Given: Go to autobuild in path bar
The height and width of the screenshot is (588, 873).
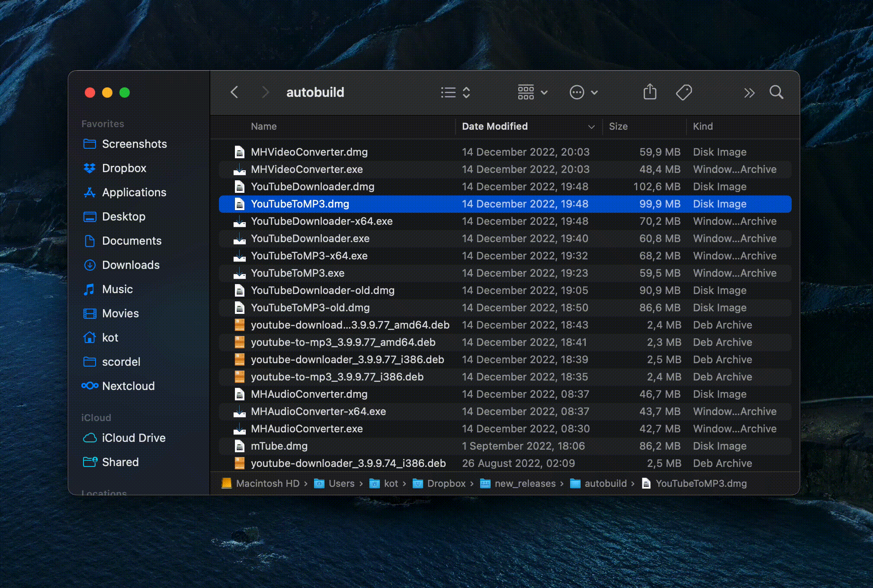Looking at the screenshot, I should [598, 483].
